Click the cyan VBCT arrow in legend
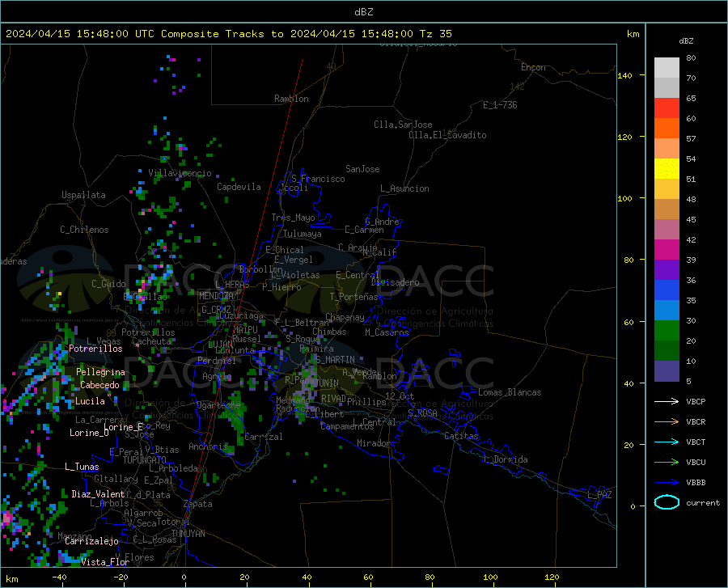Screen dimensions: 728x588 tap(667, 442)
